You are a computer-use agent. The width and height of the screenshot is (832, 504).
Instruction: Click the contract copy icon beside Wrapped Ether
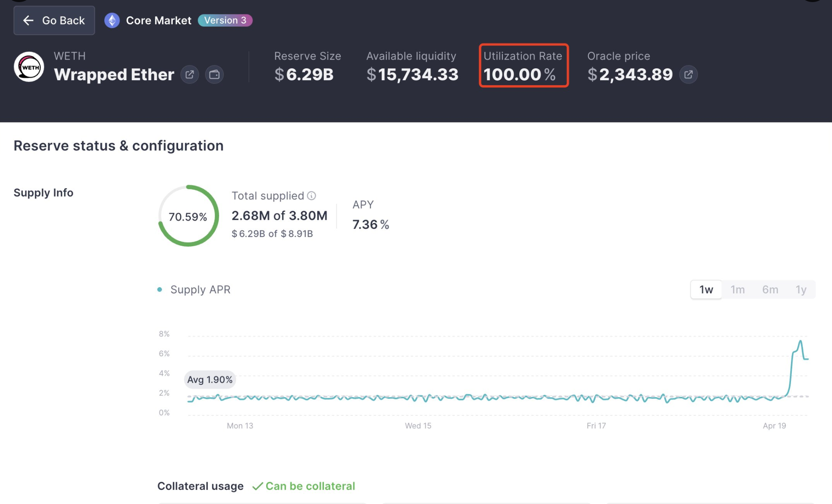[x=215, y=74]
